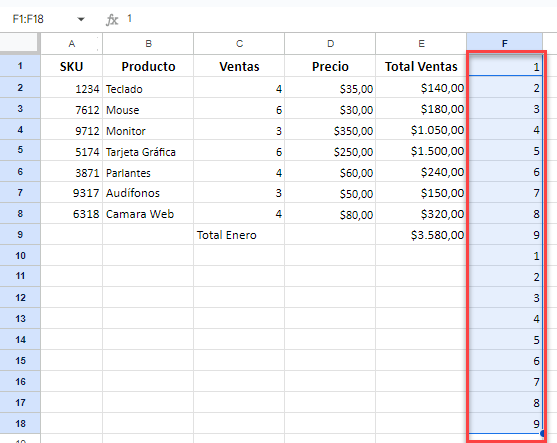Click cell F10 containing 1
Image resolution: width=557 pixels, height=443 pixels.
pyautogui.click(x=504, y=255)
